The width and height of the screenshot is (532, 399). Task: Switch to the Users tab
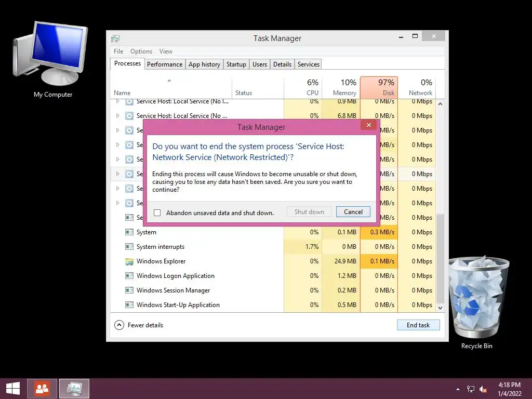point(260,64)
